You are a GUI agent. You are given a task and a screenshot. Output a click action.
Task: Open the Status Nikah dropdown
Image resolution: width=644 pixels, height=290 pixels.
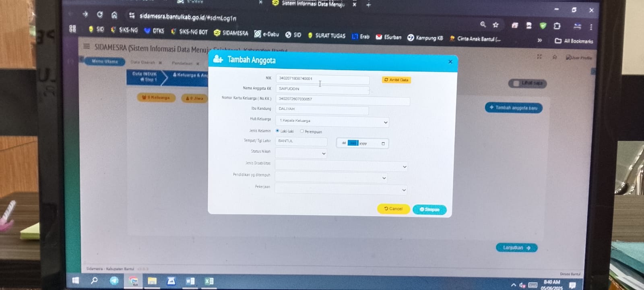[x=301, y=153]
